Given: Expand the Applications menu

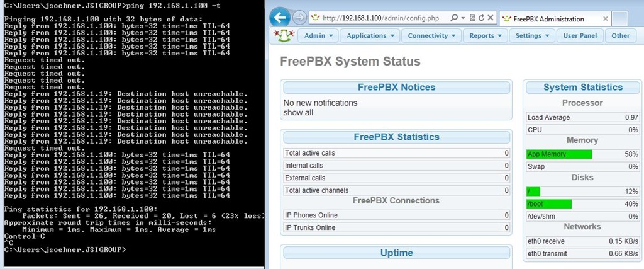Looking at the screenshot, I should click(x=370, y=36).
